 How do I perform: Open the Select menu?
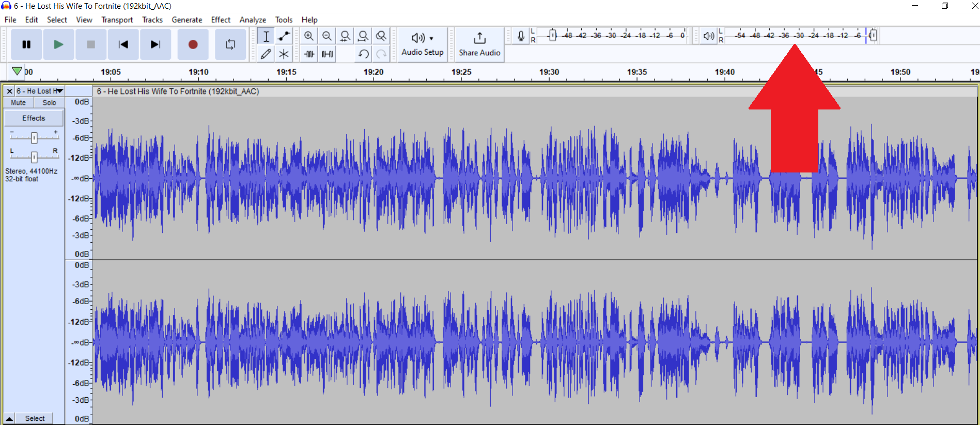[x=57, y=20]
